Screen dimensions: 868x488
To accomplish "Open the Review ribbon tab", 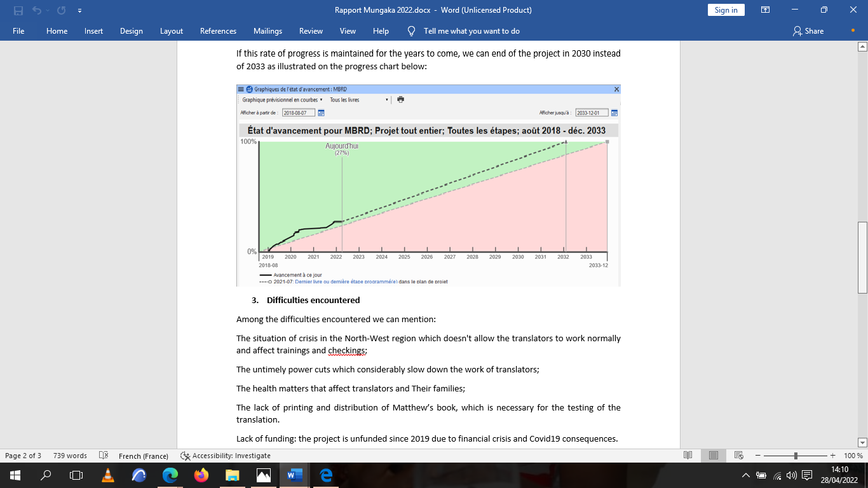I will point(311,31).
